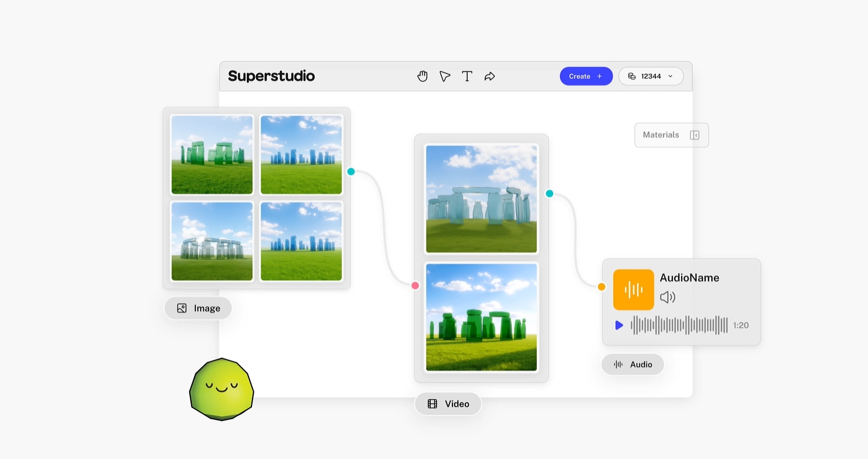Select the Audio node label
The width and height of the screenshot is (868, 459).
[632, 365]
